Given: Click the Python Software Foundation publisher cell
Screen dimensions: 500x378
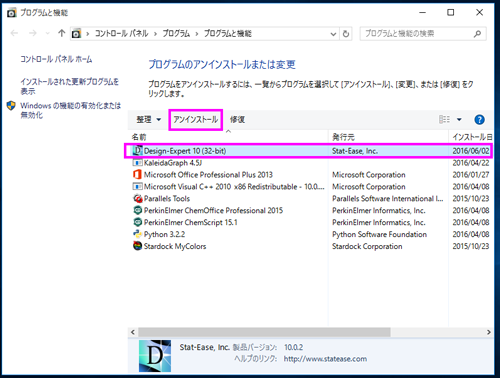Looking at the screenshot, I should point(379,234).
